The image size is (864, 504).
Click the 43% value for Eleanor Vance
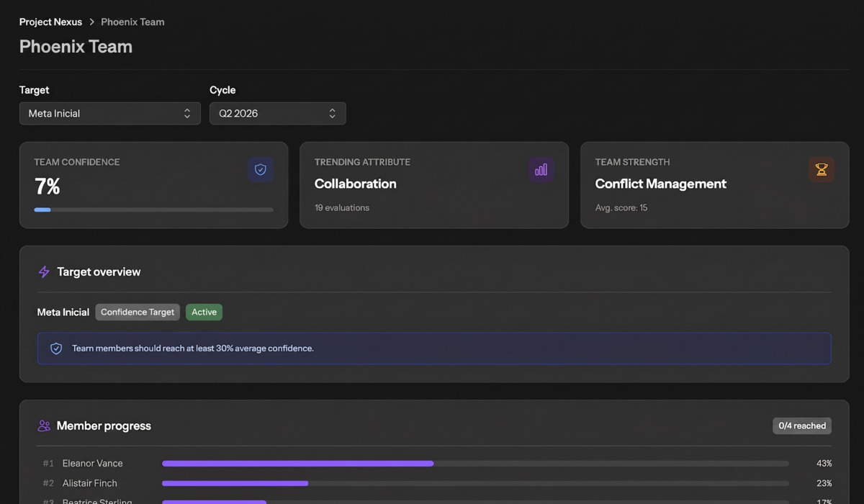point(824,464)
